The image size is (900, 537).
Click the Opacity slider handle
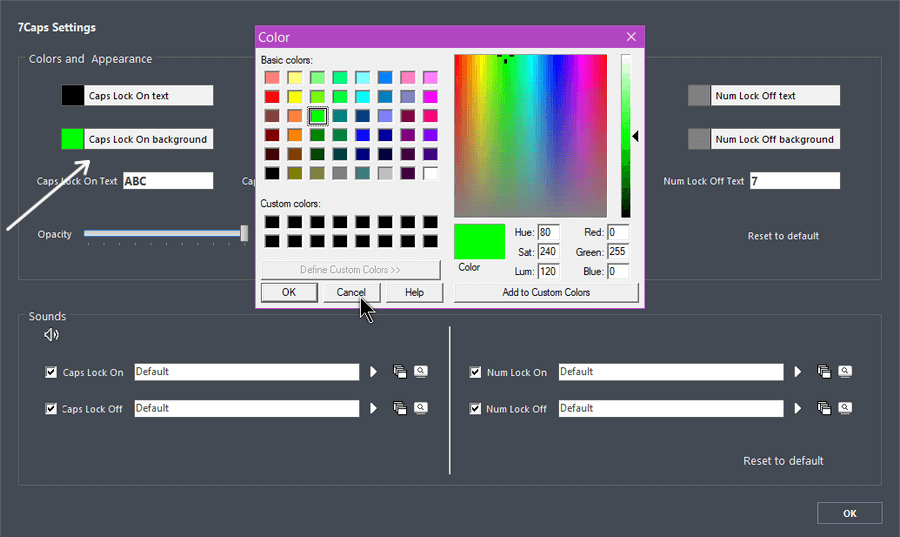click(x=245, y=233)
